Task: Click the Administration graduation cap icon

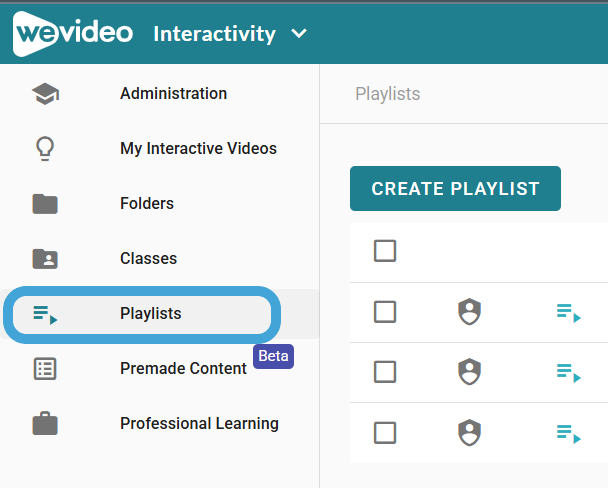Action: point(45,94)
